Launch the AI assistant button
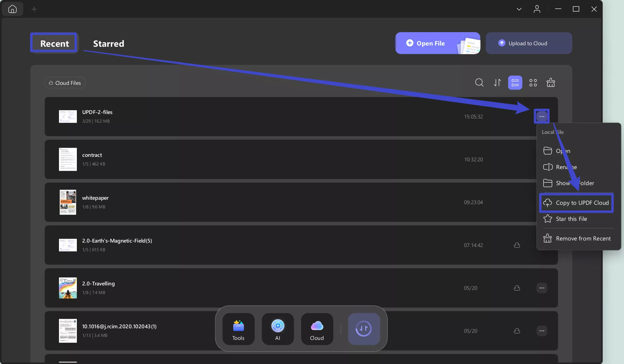The height and width of the screenshot is (364, 624). click(x=278, y=329)
